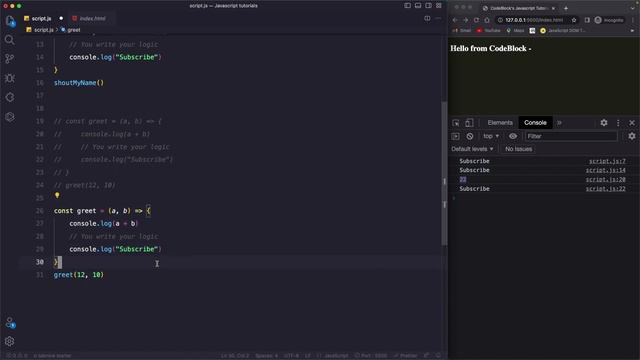Open the script.js:20 source link
Image resolution: width=640 pixels, height=360 pixels.
pos(605,180)
